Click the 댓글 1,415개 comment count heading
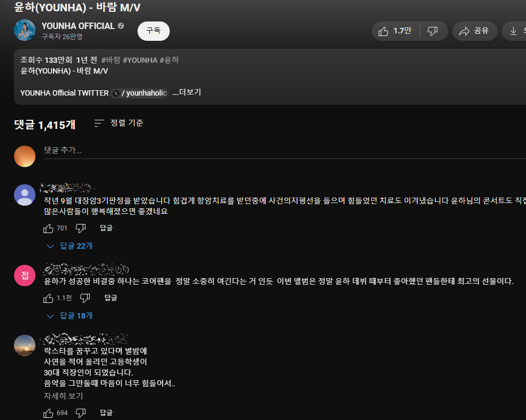 click(x=45, y=125)
